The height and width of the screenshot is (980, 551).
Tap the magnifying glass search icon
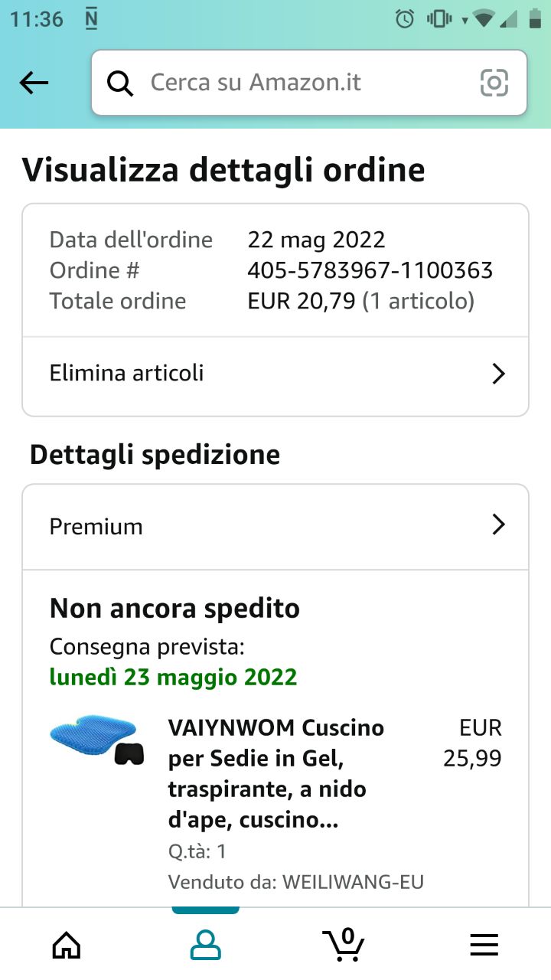[x=120, y=83]
